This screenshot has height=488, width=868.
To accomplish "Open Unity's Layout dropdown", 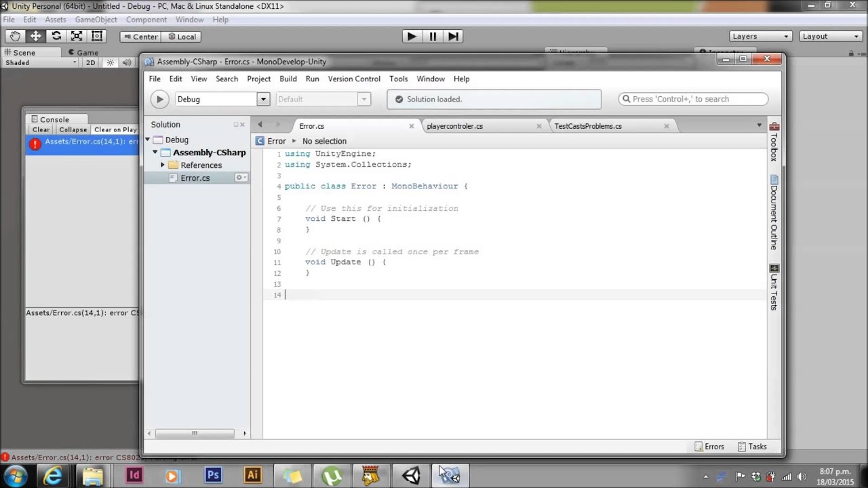I will point(830,37).
